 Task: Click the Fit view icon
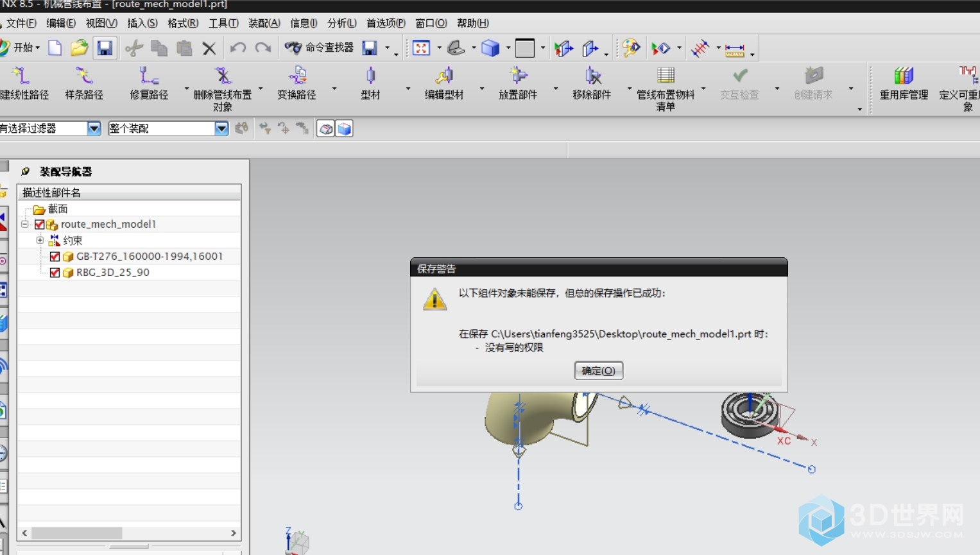click(x=421, y=48)
